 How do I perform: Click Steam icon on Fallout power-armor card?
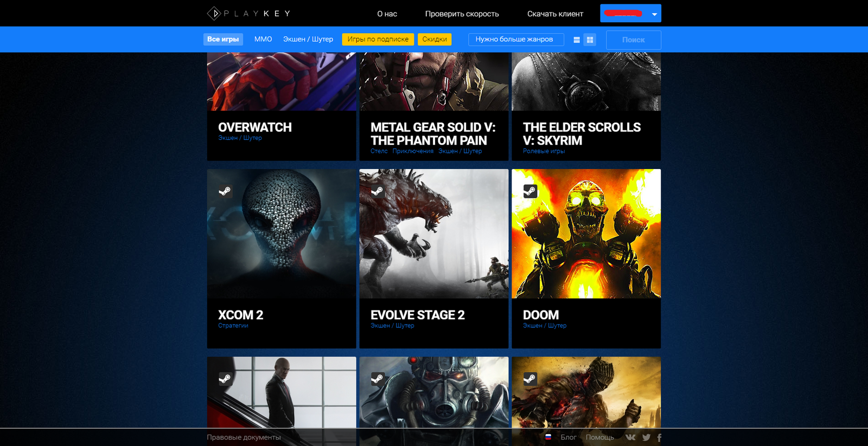point(378,378)
